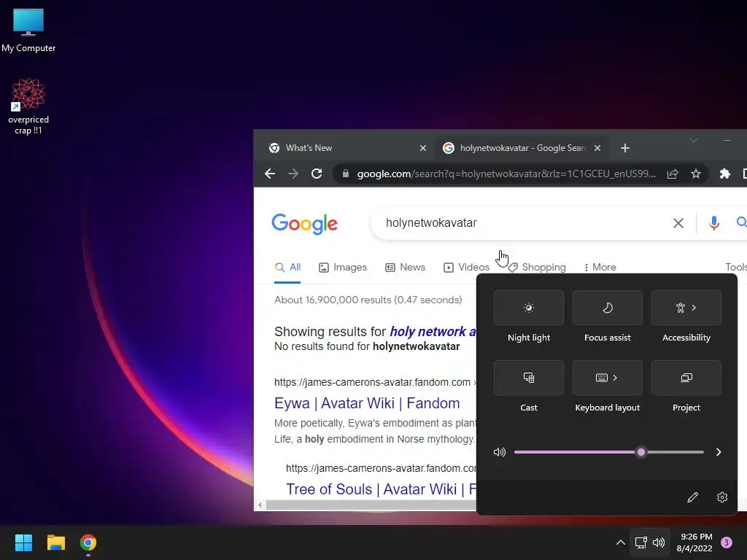The width and height of the screenshot is (747, 560).
Task: Click the Chrome icon on the taskbar
Action: (88, 542)
